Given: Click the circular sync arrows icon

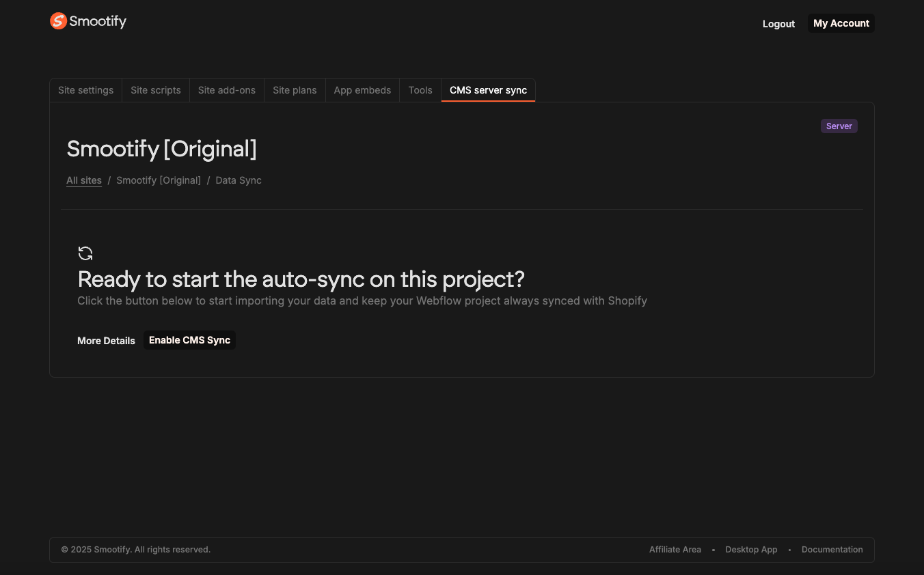Looking at the screenshot, I should [85, 253].
